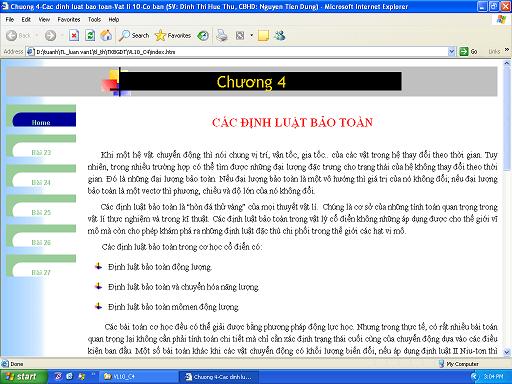
Task: Switch to the VL10_C4 folder taskbar button
Action: (140, 377)
